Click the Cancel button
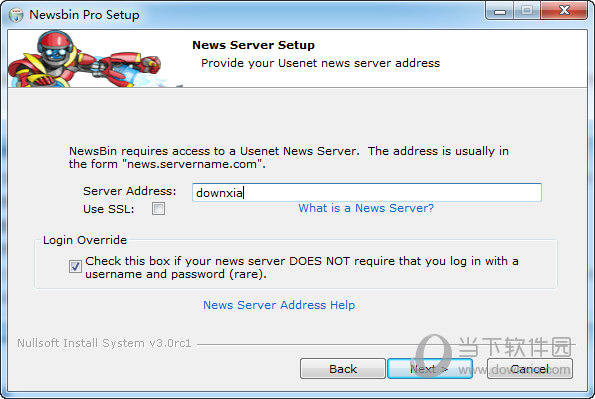Viewport: 595px width, 399px height. (x=530, y=369)
